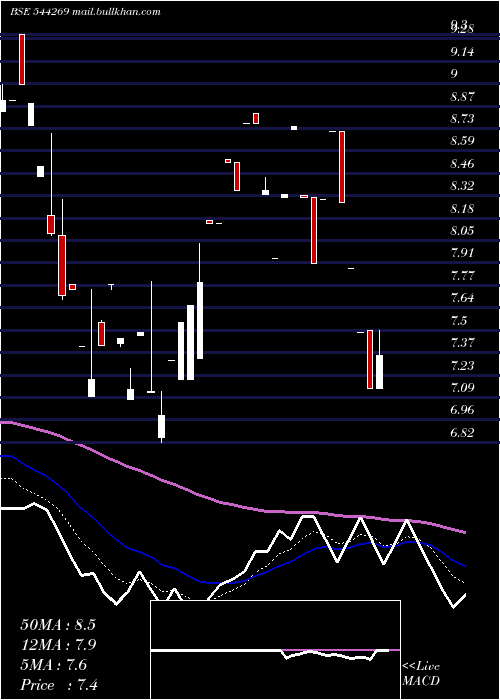
Task: Click the 9.14 price axis label
Action: [x=462, y=52]
